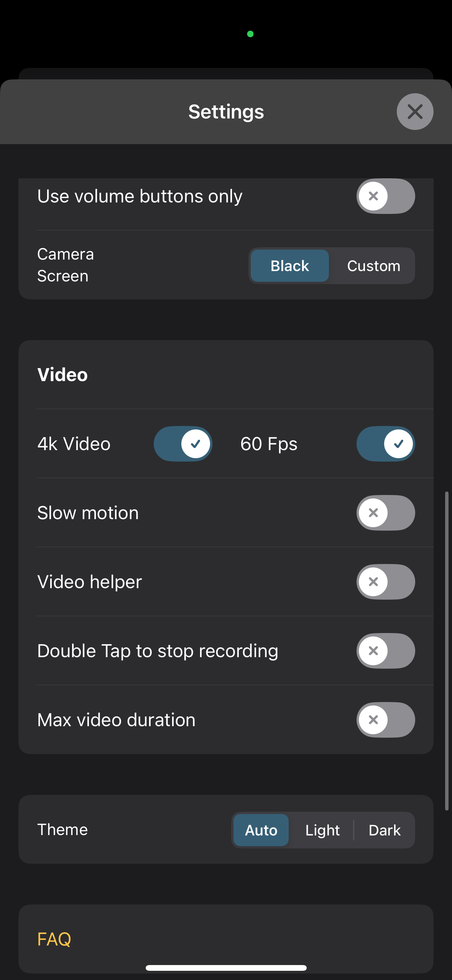Disable the 60 Fps switch

(386, 444)
